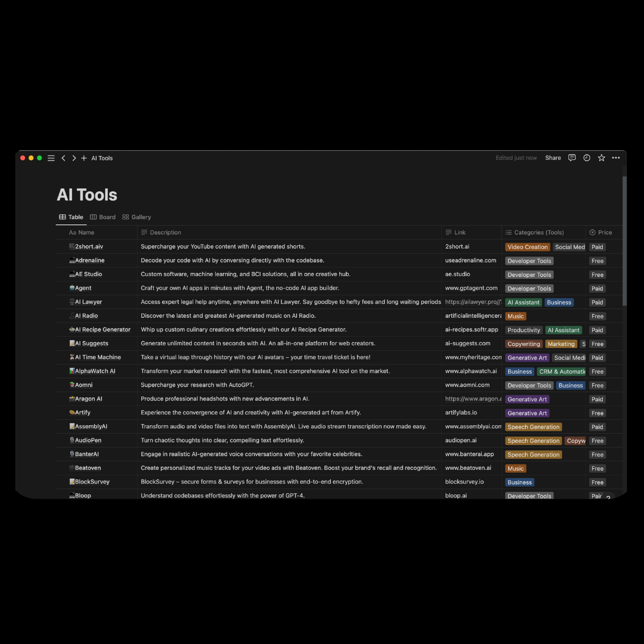
Task: Go forward with the right arrow
Action: [x=74, y=158]
